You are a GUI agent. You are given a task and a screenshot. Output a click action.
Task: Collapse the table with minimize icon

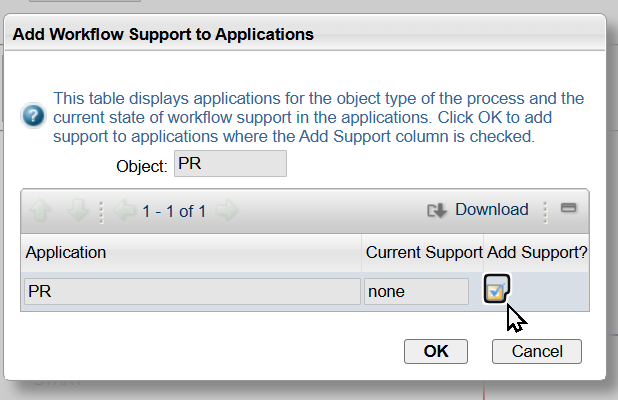coord(569,210)
